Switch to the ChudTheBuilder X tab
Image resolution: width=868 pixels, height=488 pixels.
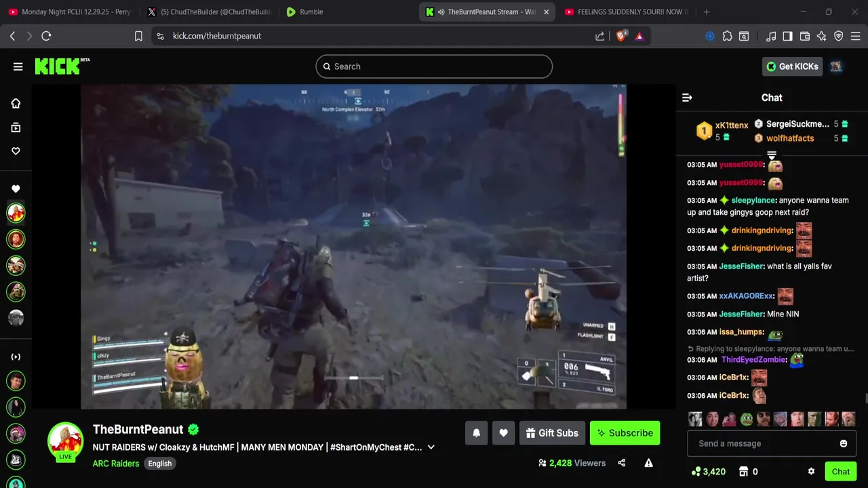point(210,12)
